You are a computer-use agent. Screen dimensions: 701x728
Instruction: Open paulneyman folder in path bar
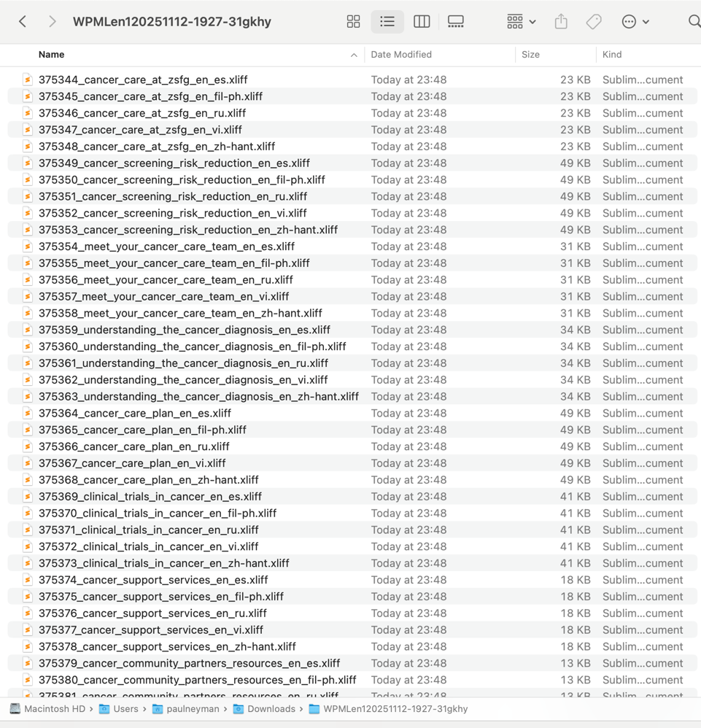click(x=186, y=709)
